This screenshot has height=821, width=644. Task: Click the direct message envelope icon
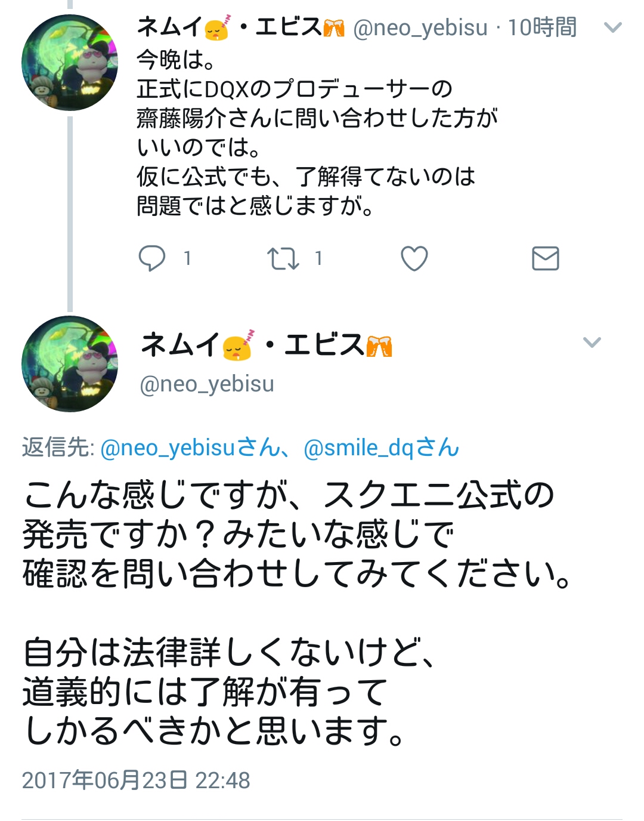(x=545, y=258)
